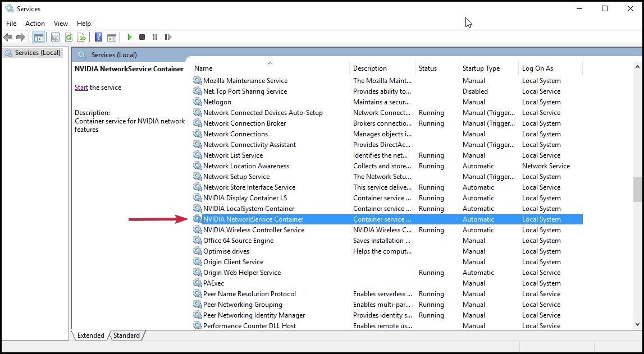Select the Origin Web Helper Service entry
Image resolution: width=644 pixels, height=354 pixels.
tap(241, 273)
